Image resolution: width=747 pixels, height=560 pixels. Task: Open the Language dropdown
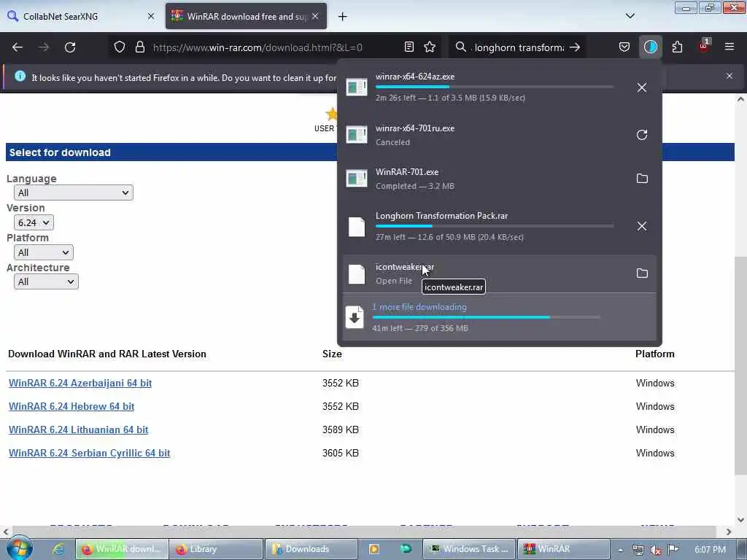click(74, 192)
